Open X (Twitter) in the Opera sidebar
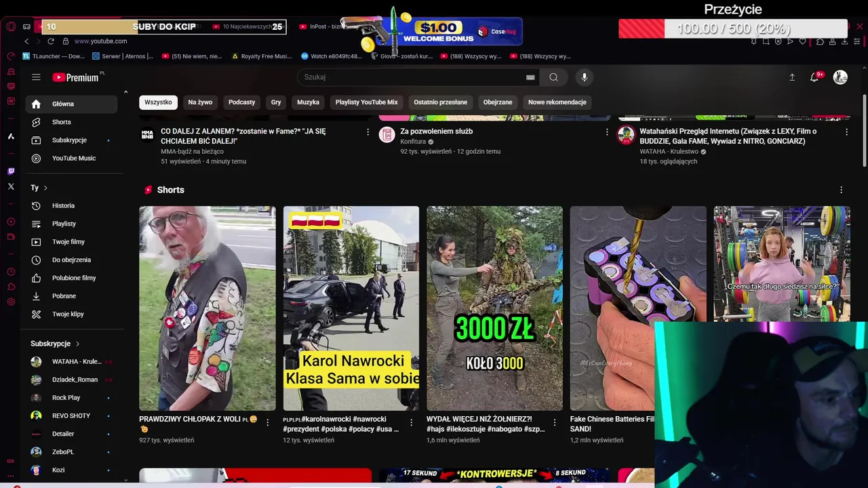The height and width of the screenshot is (488, 868). point(11,186)
